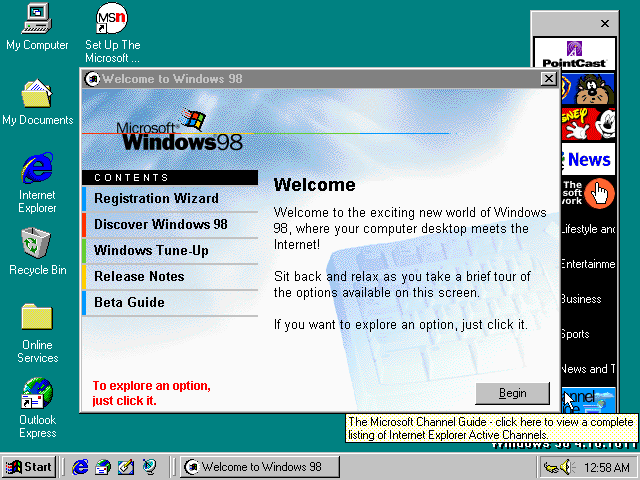Launch Internet Explorer from Quick Launch
640x480 pixels.
click(80, 467)
